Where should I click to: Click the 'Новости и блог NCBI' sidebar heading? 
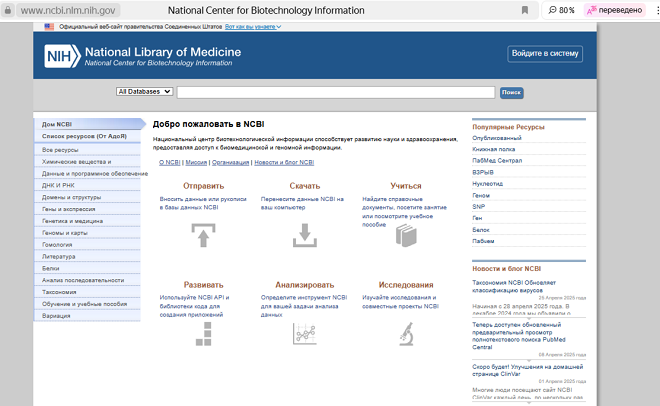506,268
